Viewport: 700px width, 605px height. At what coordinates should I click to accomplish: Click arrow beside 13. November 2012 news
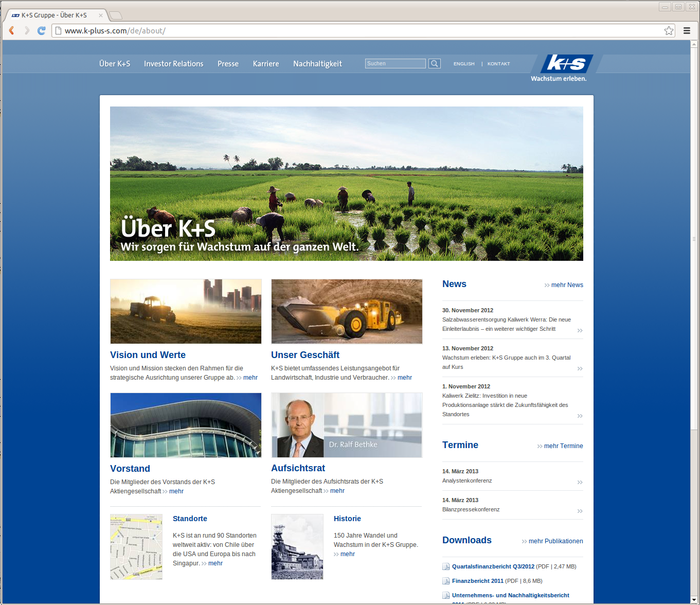580,369
